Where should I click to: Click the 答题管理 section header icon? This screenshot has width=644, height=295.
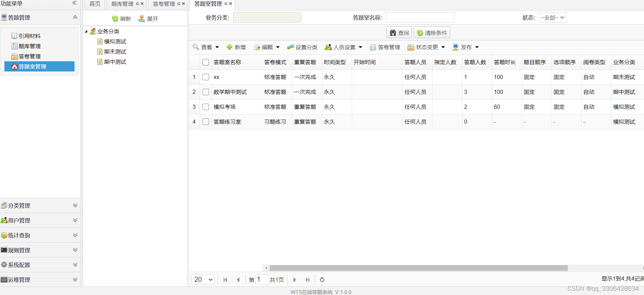tap(4, 17)
